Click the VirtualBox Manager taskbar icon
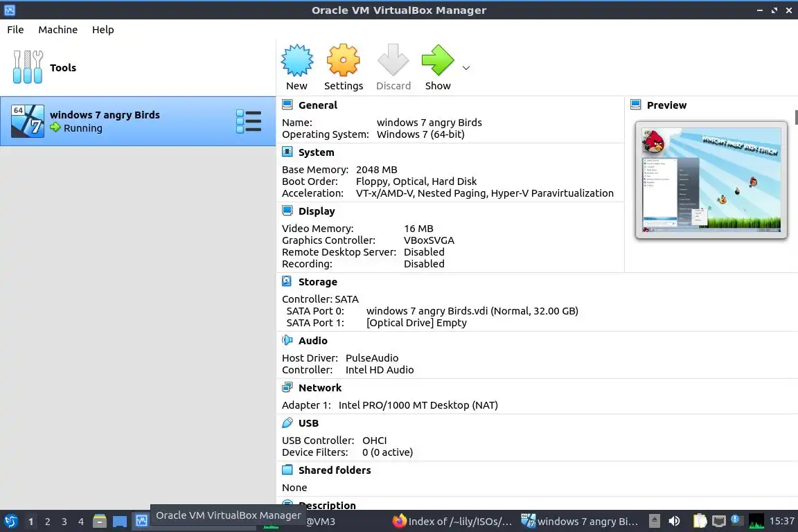Viewport: 798px width, 532px height. point(141,521)
